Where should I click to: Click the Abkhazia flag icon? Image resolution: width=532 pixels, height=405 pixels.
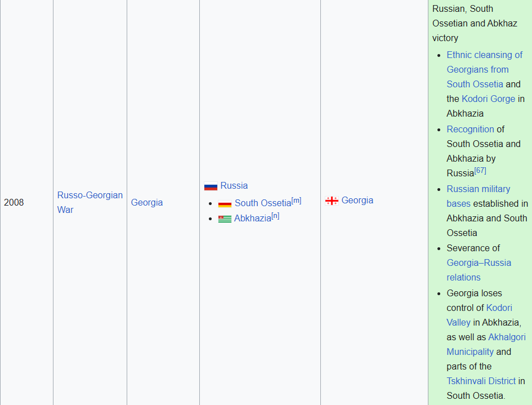click(225, 219)
